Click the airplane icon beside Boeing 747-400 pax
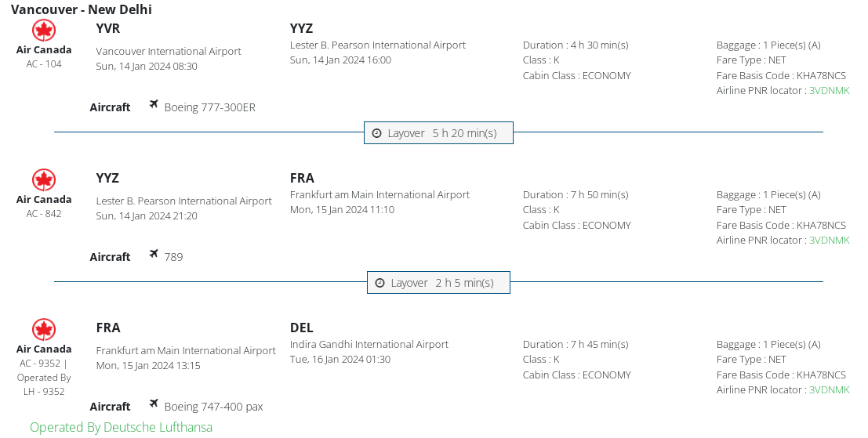Image resolution: width=868 pixels, height=438 pixels. pos(154,404)
